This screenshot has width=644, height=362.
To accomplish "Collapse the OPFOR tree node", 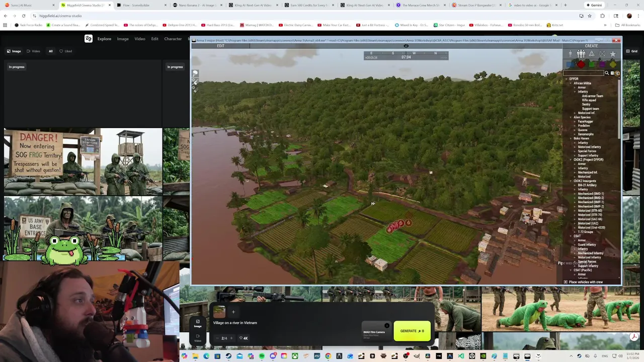I will pos(567,79).
